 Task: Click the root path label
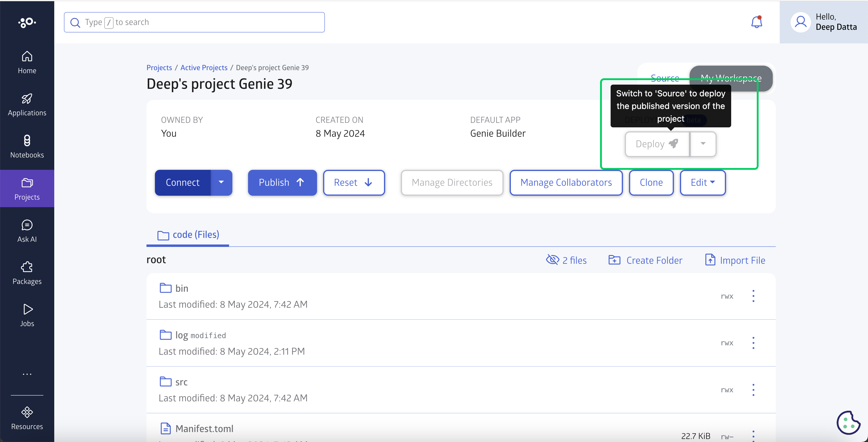(156, 260)
